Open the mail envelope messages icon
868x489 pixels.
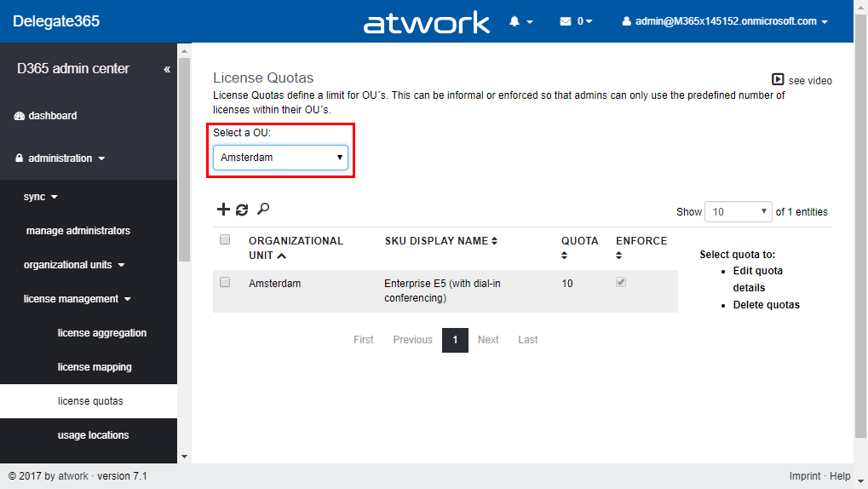pyautogui.click(x=566, y=21)
